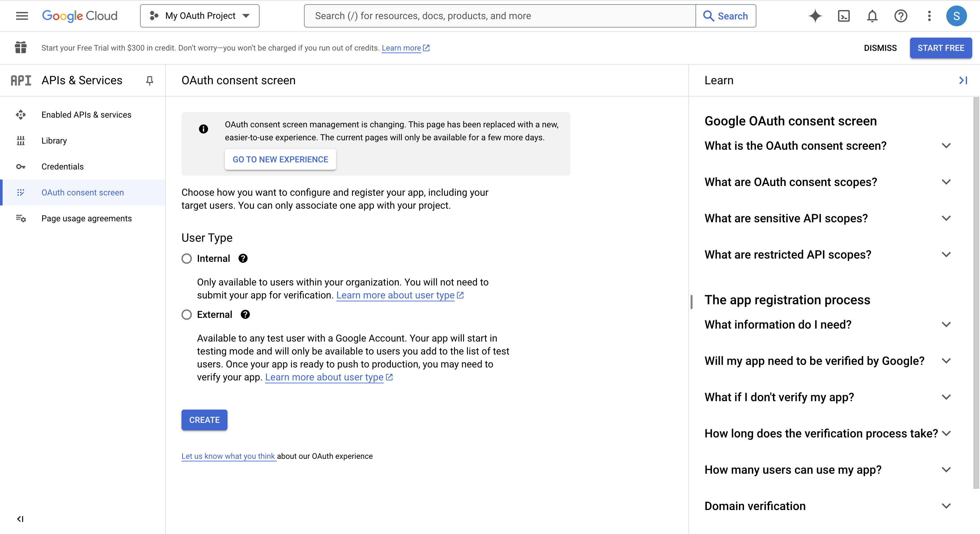Click GO TO NEW EXPERIENCE button
980x534 pixels.
pyautogui.click(x=280, y=159)
